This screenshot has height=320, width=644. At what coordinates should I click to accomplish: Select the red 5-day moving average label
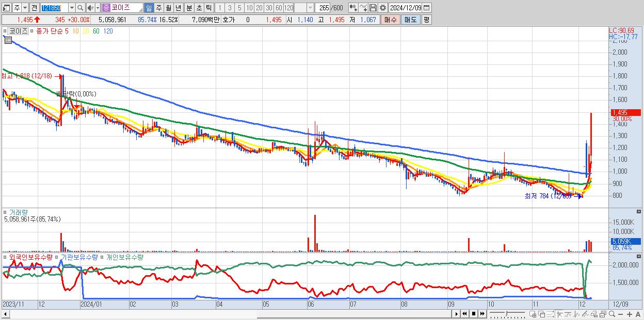(x=67, y=31)
